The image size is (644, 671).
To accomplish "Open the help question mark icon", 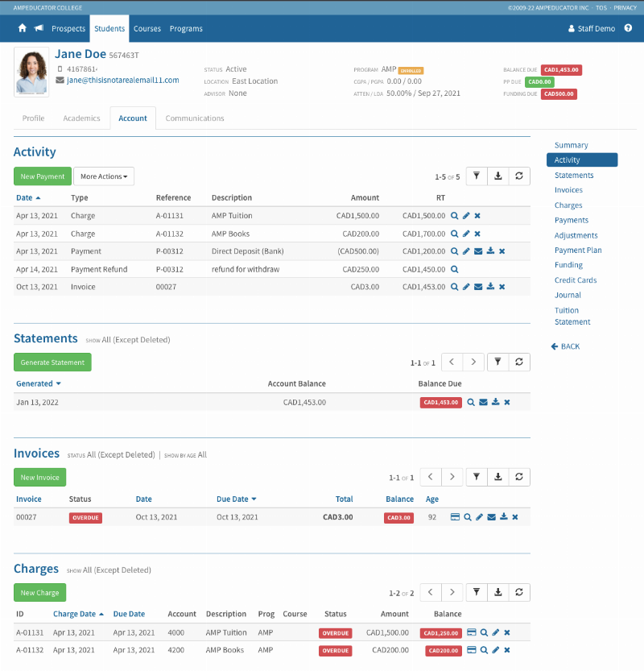I will coord(628,28).
